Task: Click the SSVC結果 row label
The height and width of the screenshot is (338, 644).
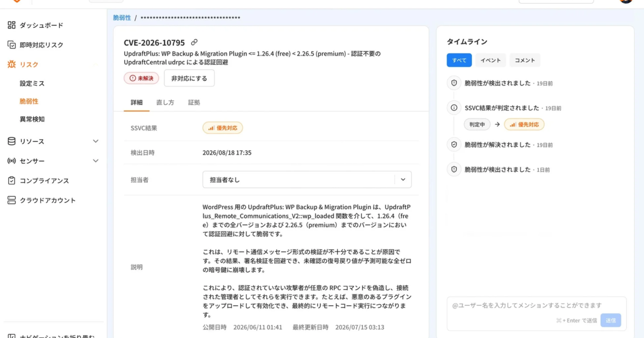Action: pyautogui.click(x=144, y=128)
